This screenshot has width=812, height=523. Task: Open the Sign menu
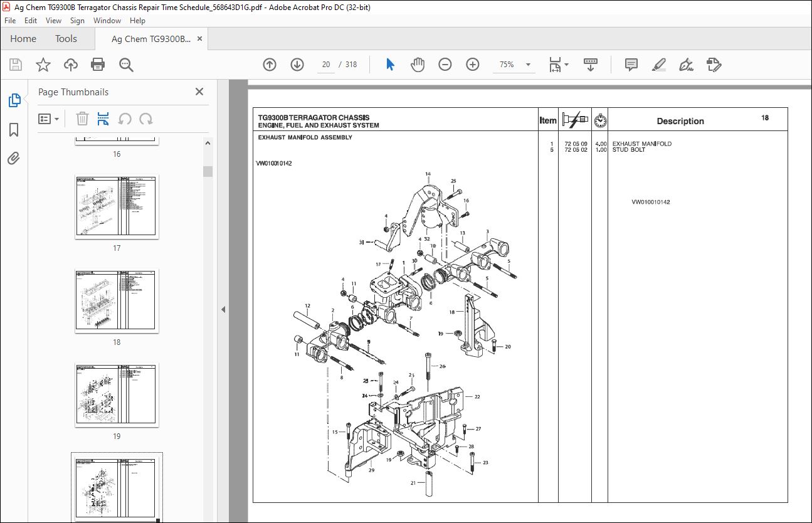tap(77, 20)
